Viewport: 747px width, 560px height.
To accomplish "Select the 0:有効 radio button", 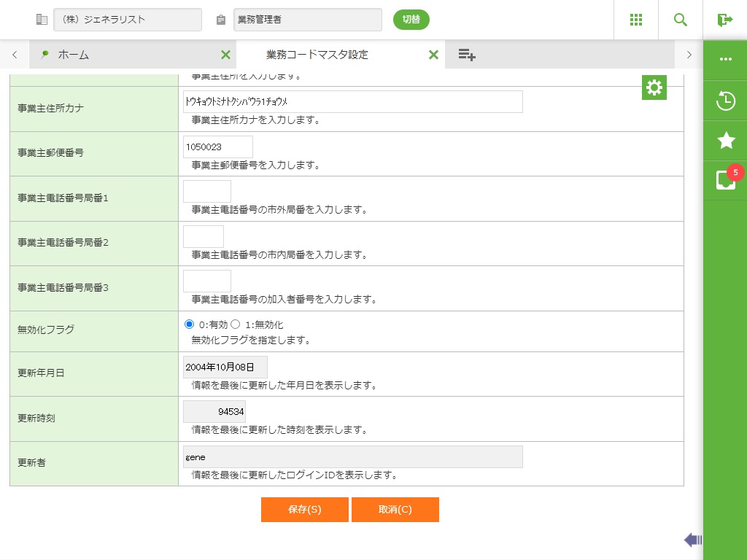I will tap(190, 324).
